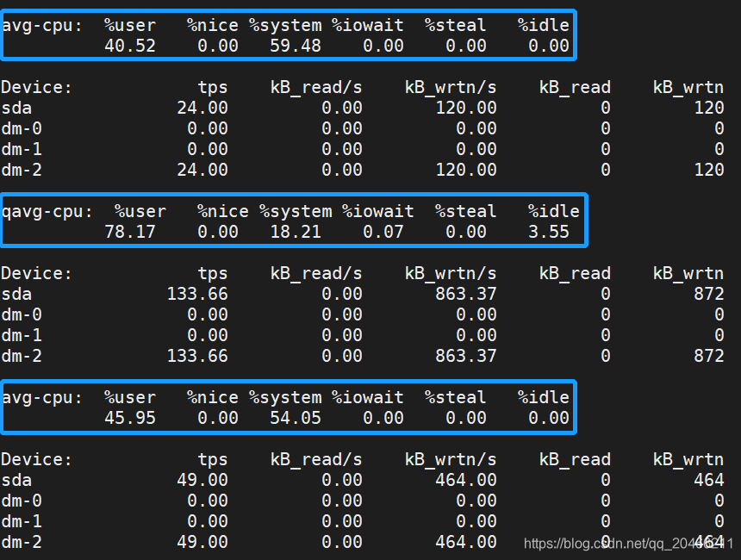Click the dm-2 tps value 49.00
Image resolution: width=741 pixels, height=560 pixels.
point(202,543)
